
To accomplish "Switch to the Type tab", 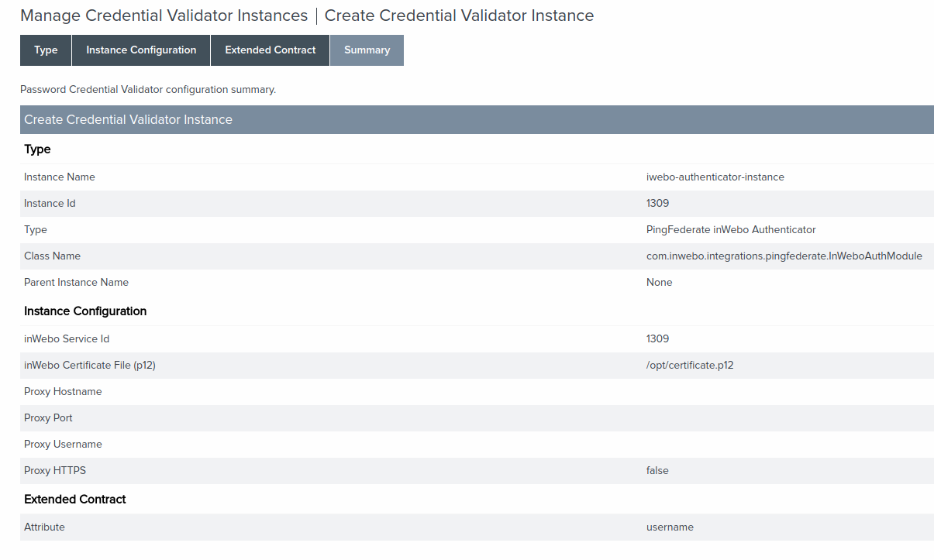I will click(46, 50).
